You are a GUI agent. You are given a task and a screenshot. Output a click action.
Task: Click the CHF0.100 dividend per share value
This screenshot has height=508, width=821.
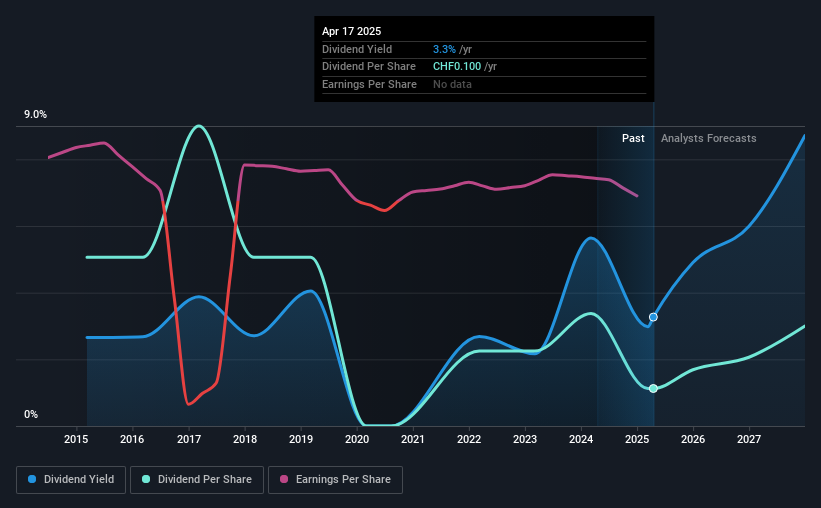coord(457,67)
